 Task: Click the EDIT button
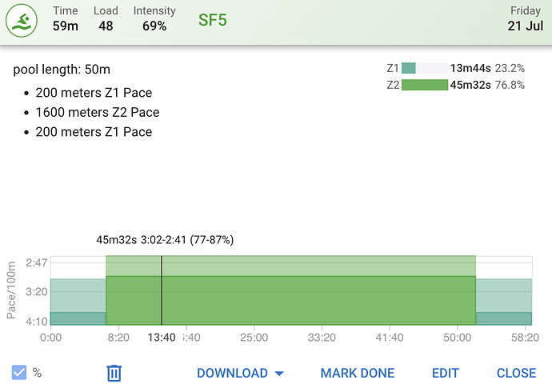[x=446, y=373]
